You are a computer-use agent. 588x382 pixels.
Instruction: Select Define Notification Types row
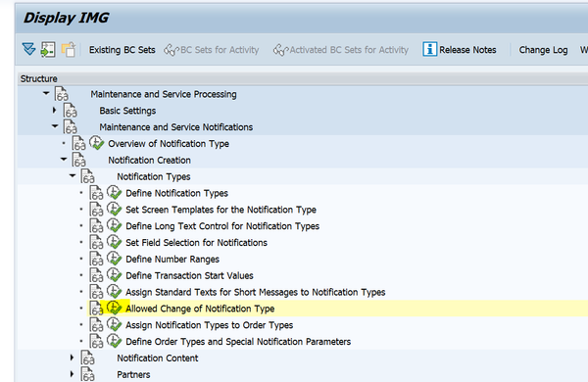tap(176, 193)
